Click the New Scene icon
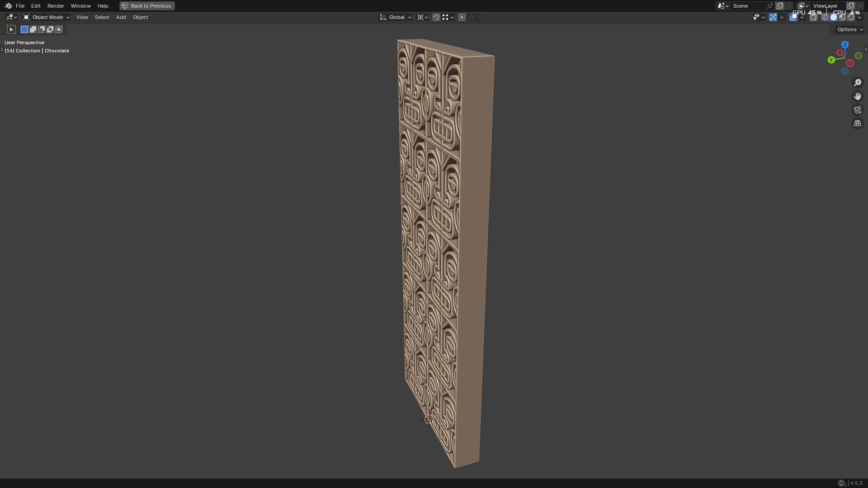This screenshot has height=488, width=868. 780,6
